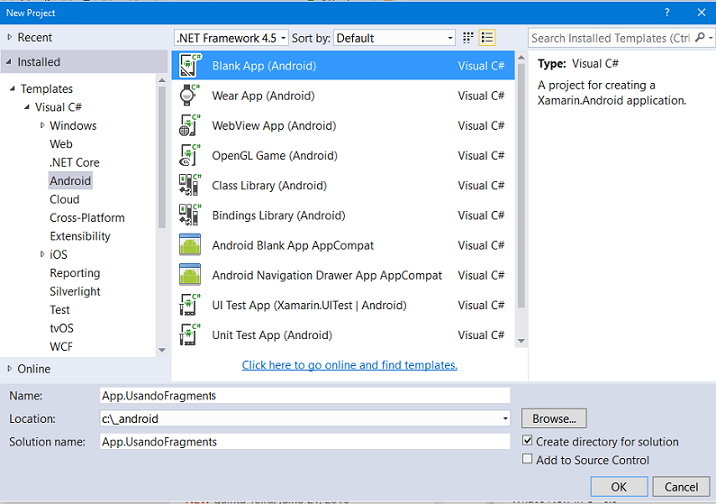Select the Extensibility category

80,236
